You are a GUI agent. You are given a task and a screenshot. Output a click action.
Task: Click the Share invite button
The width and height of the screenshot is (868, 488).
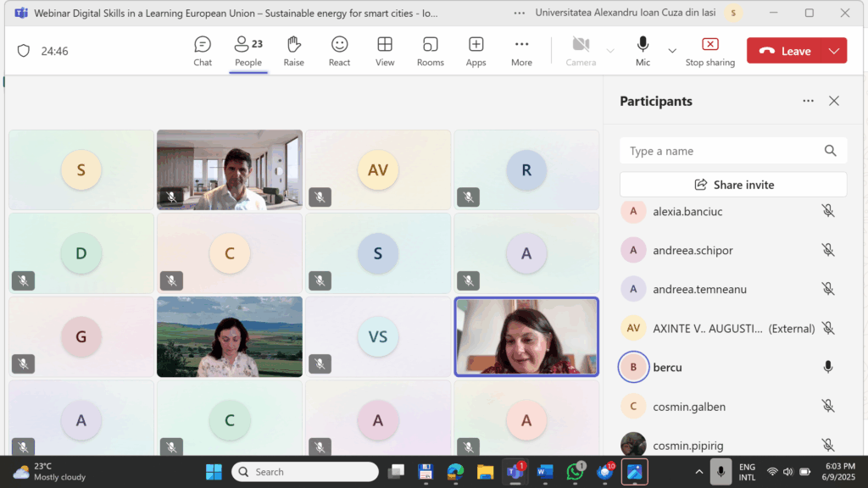coord(733,185)
